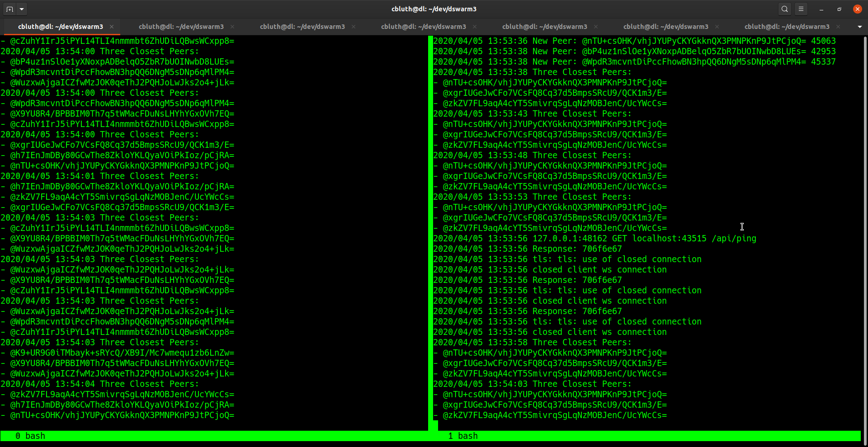This screenshot has height=447, width=868.
Task: Click the New Peer line ending in 45337
Action: [x=634, y=62]
